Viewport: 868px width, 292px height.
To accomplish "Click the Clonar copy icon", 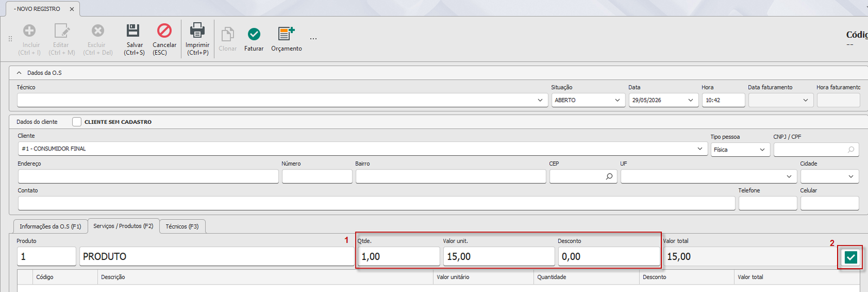I will (x=228, y=34).
